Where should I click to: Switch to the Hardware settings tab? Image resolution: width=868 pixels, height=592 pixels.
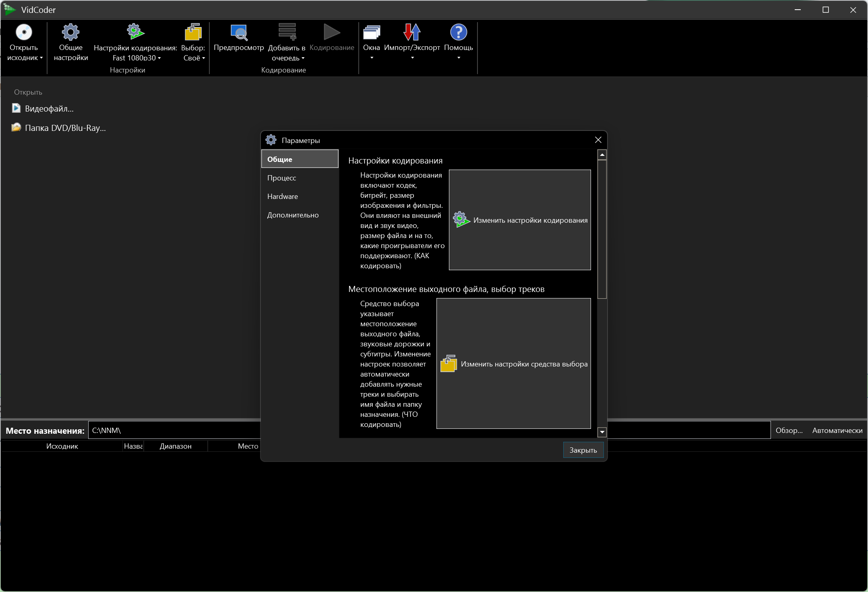[282, 197]
